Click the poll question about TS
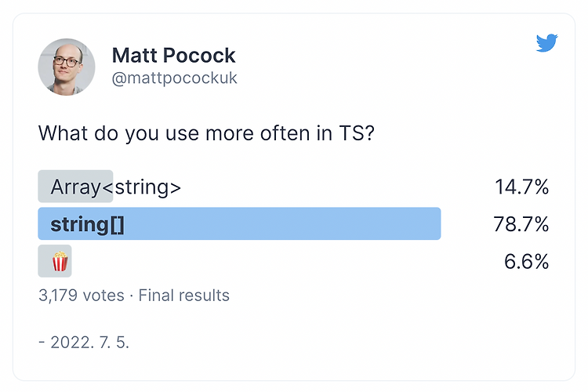Image resolution: width=588 pixels, height=392 pixels. pyautogui.click(x=206, y=133)
